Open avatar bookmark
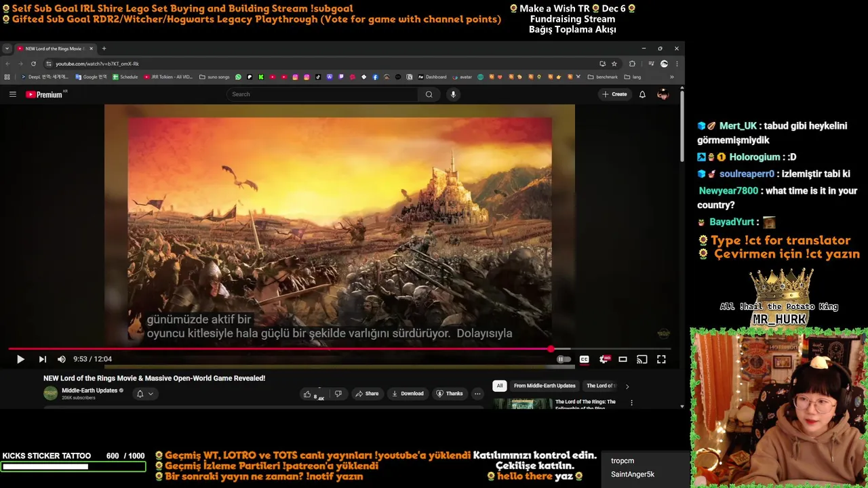Viewport: 868px width, 488px height. tap(461, 77)
